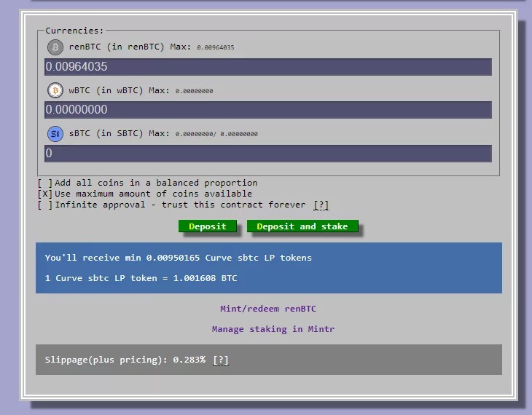Viewport: 532px width, 415px height.
Task: Enable Infinite approval checkbox
Action: [45, 205]
